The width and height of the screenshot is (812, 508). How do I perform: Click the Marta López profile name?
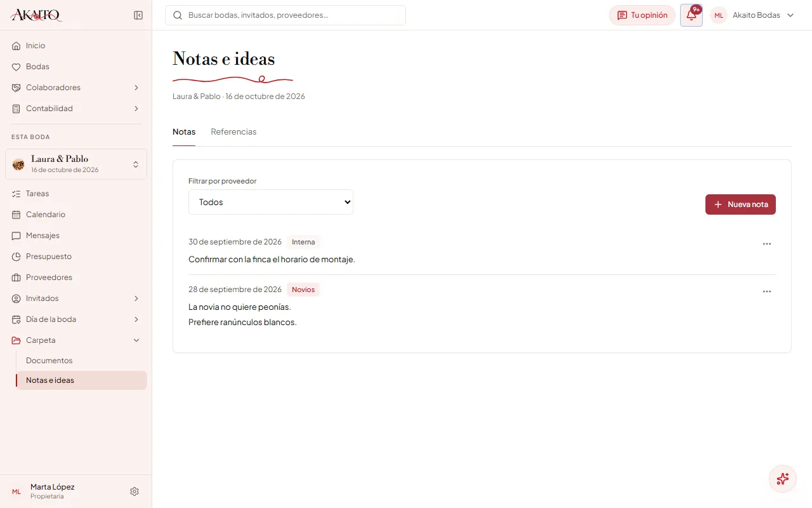click(x=53, y=487)
